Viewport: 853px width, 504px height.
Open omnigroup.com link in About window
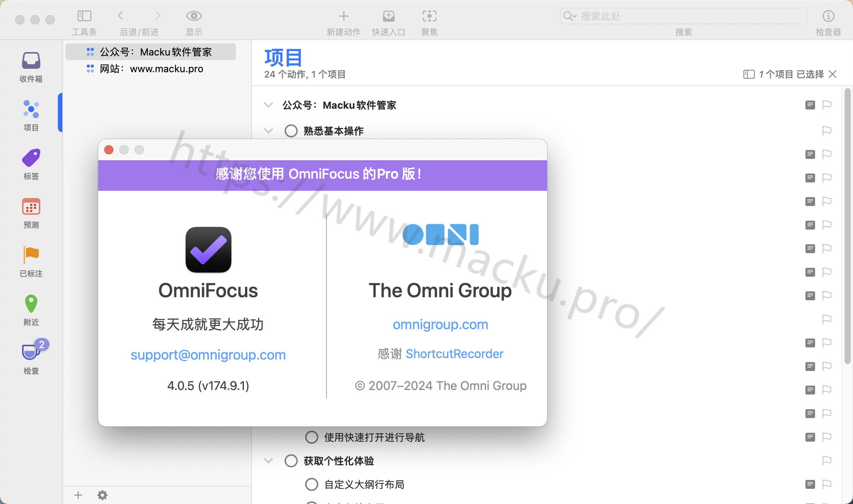tap(440, 324)
